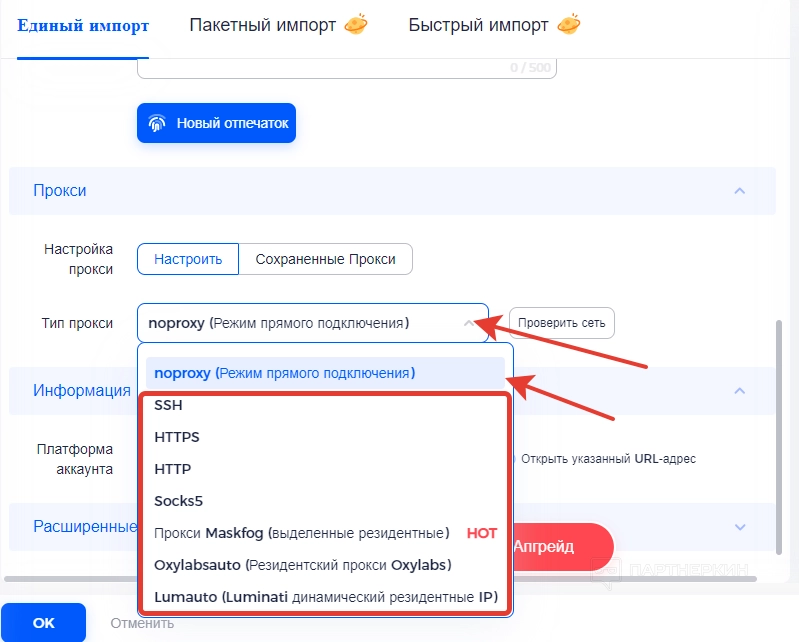Collapse the Прокси section with its chevron

(739, 190)
